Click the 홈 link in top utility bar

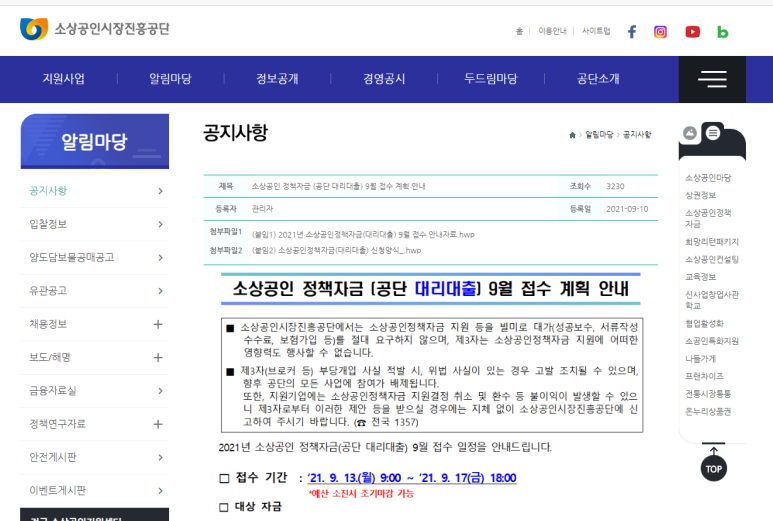pyautogui.click(x=519, y=31)
